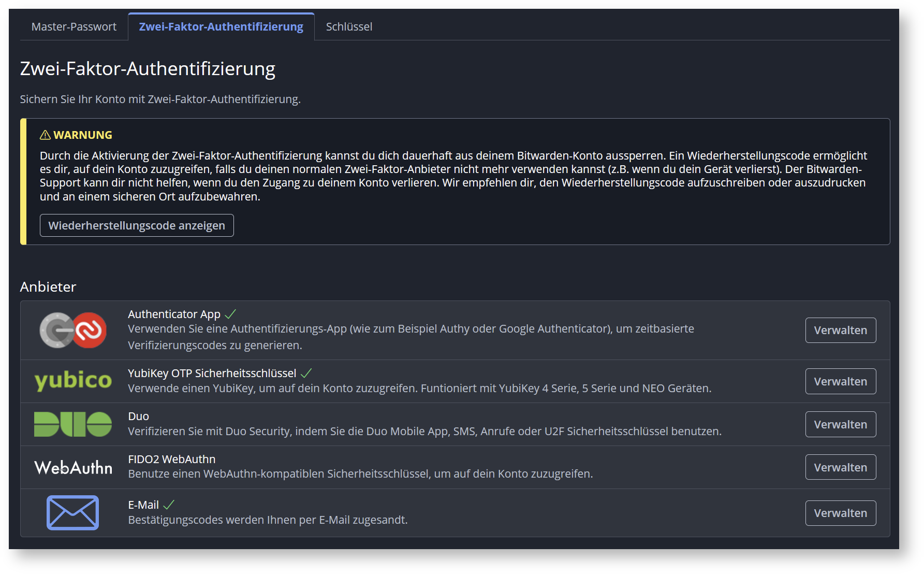Click the Duo provider title text
This screenshot has height=574, width=924.
click(x=138, y=416)
